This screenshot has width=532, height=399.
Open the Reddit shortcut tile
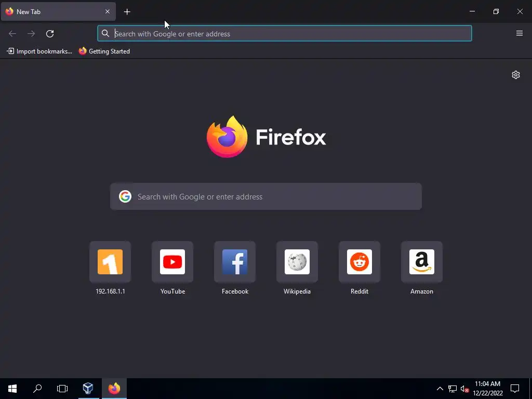(x=360, y=262)
